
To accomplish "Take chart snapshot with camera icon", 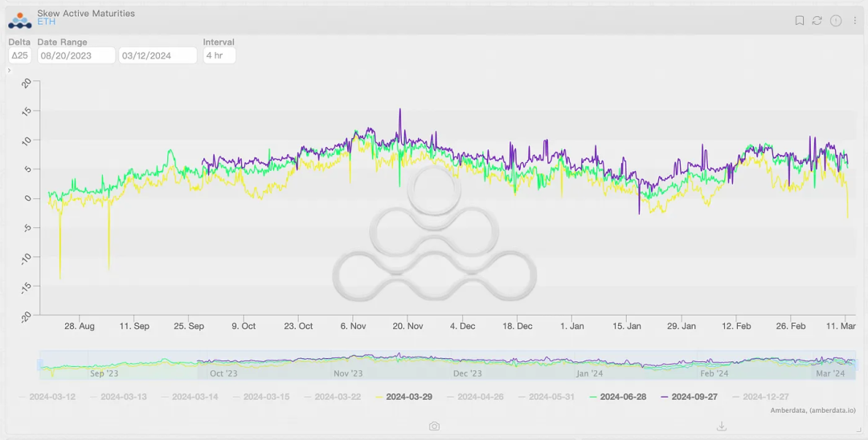I will pos(435,426).
